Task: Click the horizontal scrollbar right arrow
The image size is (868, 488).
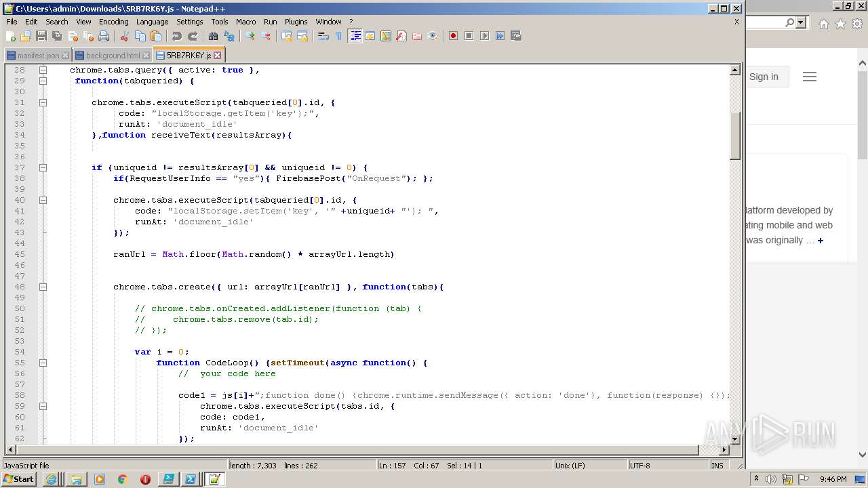Action: pos(724,449)
